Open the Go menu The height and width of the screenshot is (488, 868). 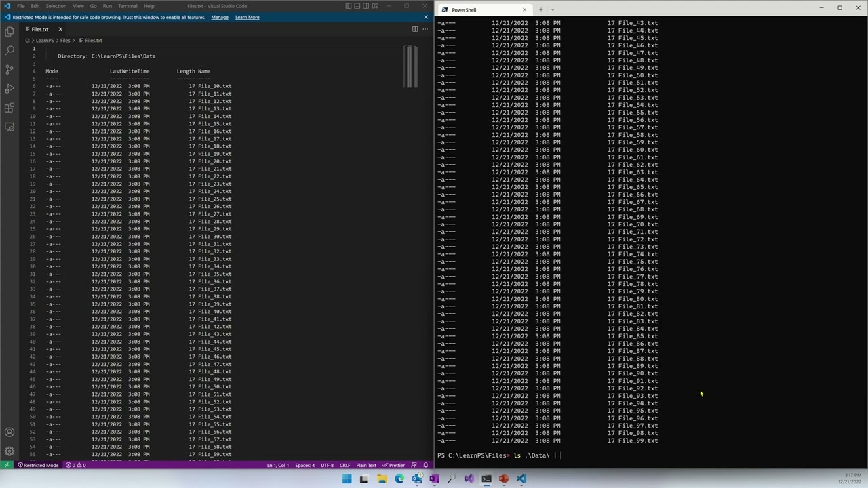(94, 6)
